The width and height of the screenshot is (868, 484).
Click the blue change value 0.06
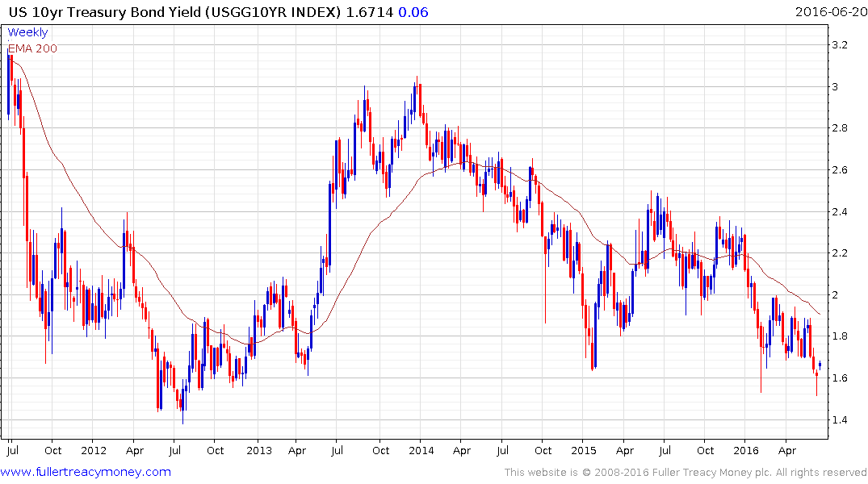tap(413, 12)
